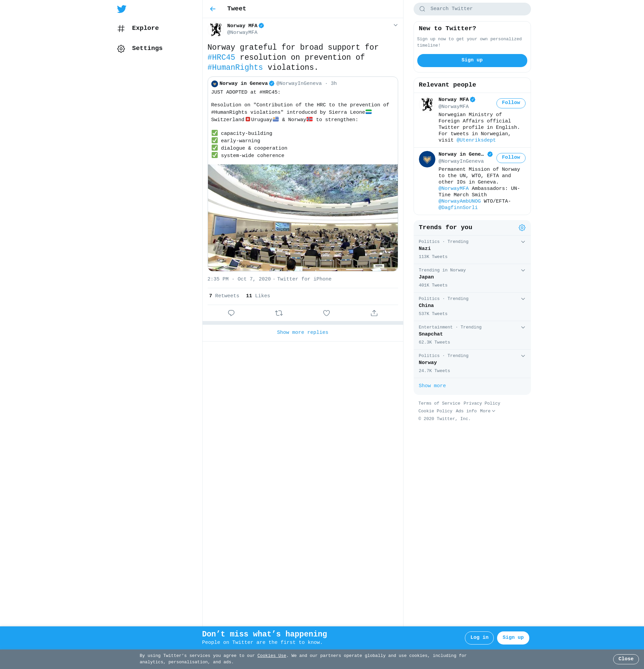644x669 pixels.
Task: Open @NorwayMFA mention in Geneva bio
Action: (453, 189)
